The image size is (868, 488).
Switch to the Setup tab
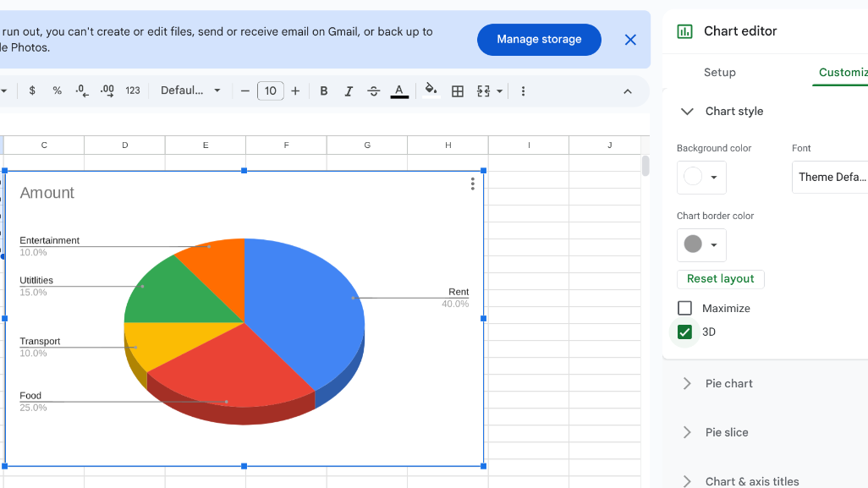(x=720, y=73)
